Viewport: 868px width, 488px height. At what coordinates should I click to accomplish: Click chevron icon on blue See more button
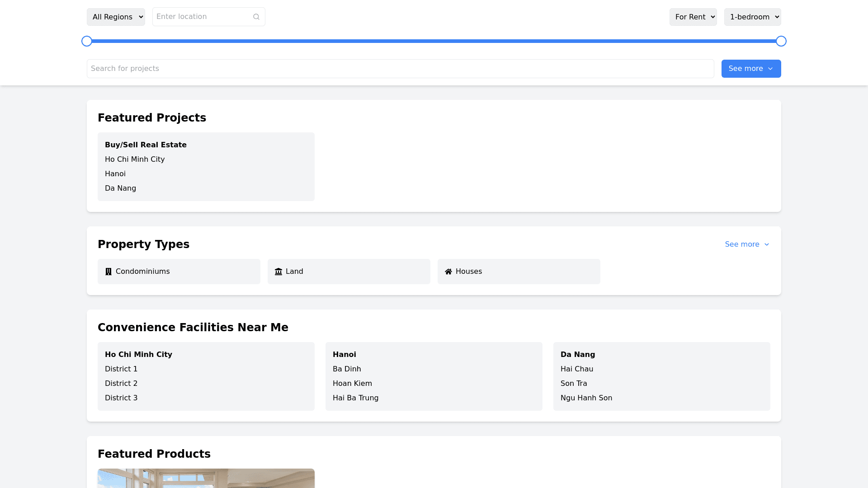coord(770,69)
